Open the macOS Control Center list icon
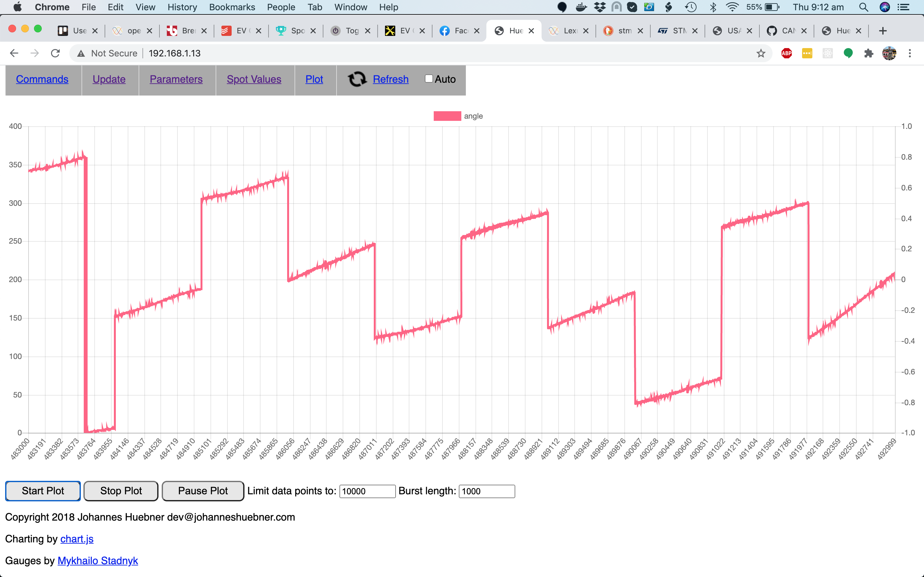 pyautogui.click(x=903, y=7)
